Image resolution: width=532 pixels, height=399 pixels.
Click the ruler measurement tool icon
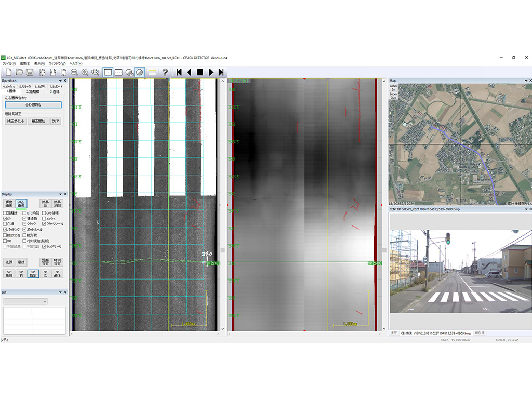point(153,72)
